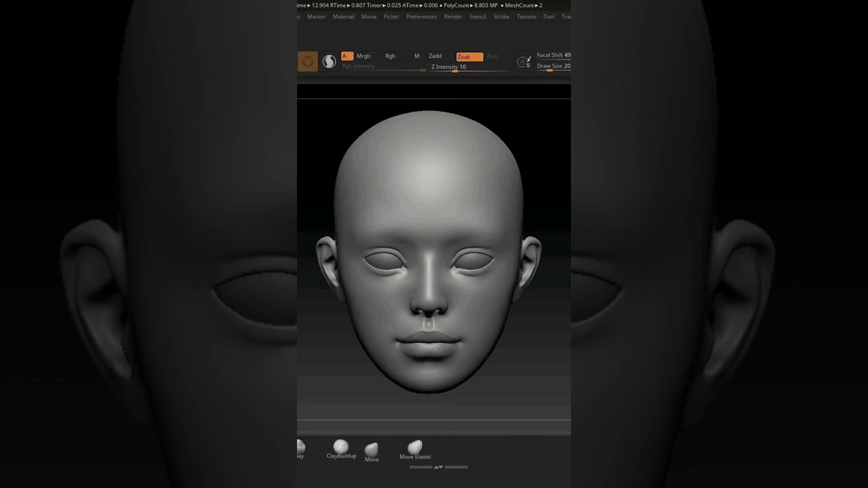Enable Mrgb mode
The height and width of the screenshot is (488, 868).
click(x=363, y=56)
